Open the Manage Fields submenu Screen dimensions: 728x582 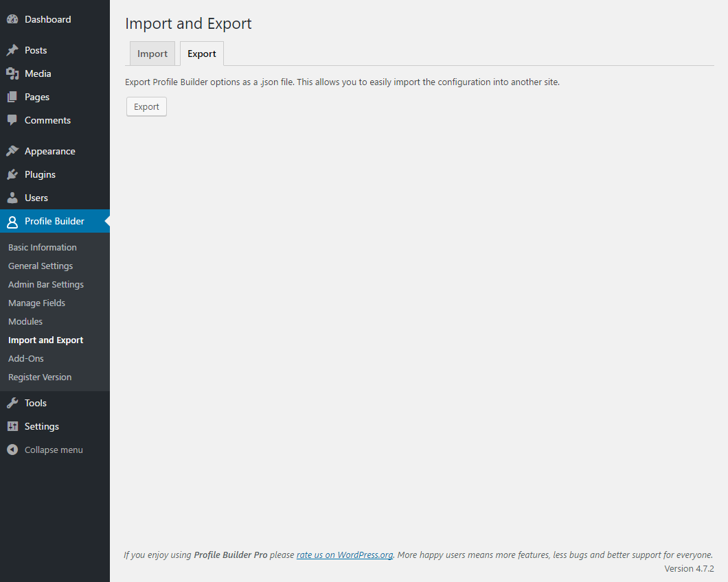(x=36, y=303)
